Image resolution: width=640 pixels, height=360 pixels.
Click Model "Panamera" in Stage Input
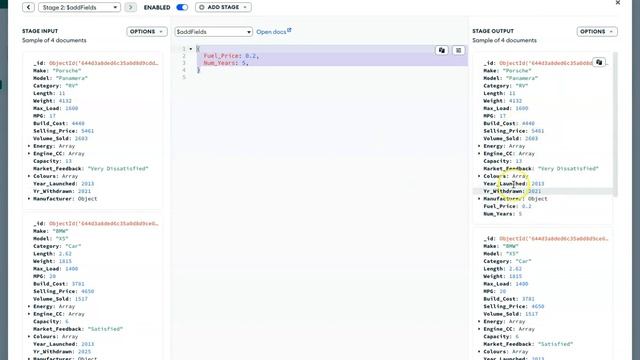[x=60, y=78]
